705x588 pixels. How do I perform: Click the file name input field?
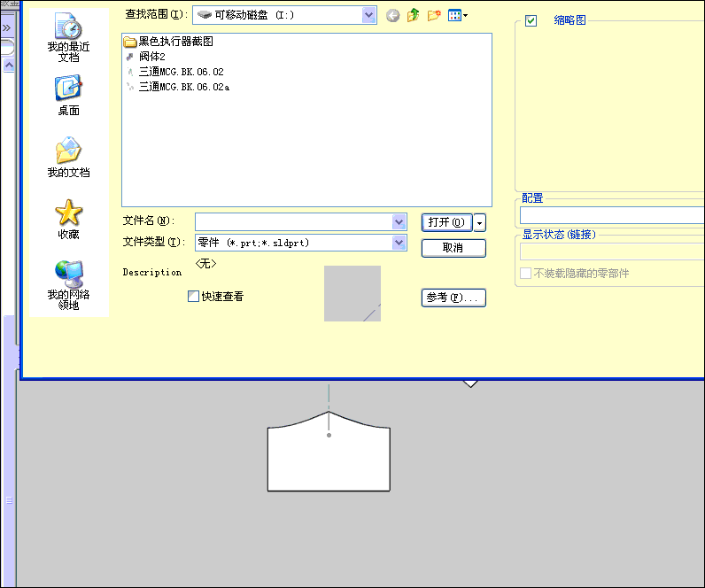[293, 221]
